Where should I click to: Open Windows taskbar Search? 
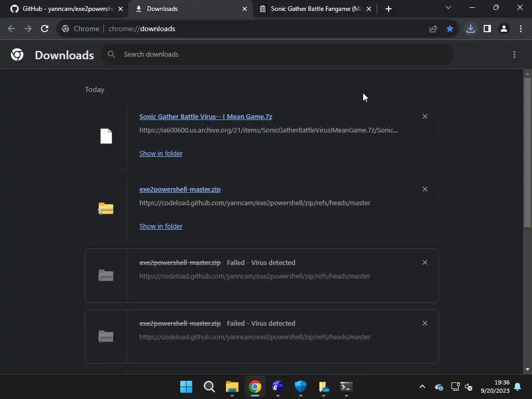pyautogui.click(x=209, y=387)
